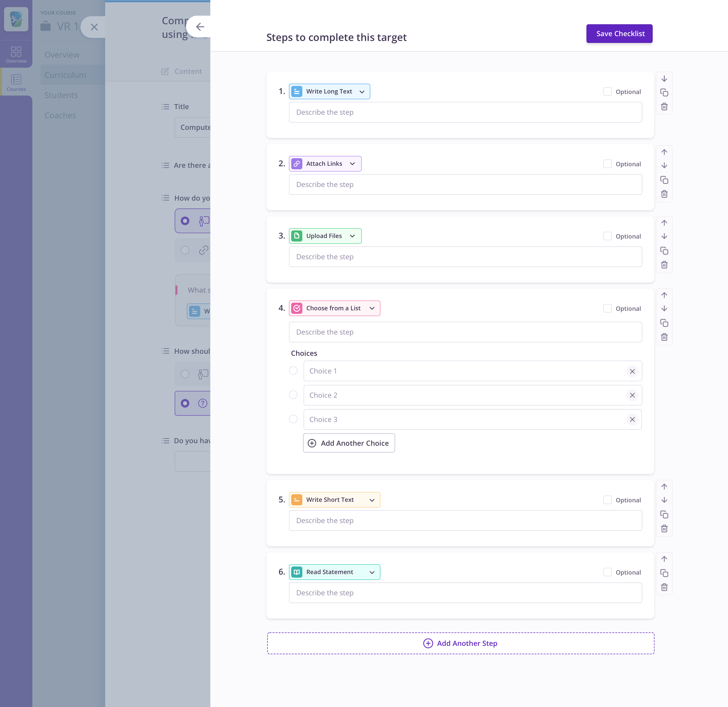Mark step 1 as Optional
728x707 pixels.
608,91
